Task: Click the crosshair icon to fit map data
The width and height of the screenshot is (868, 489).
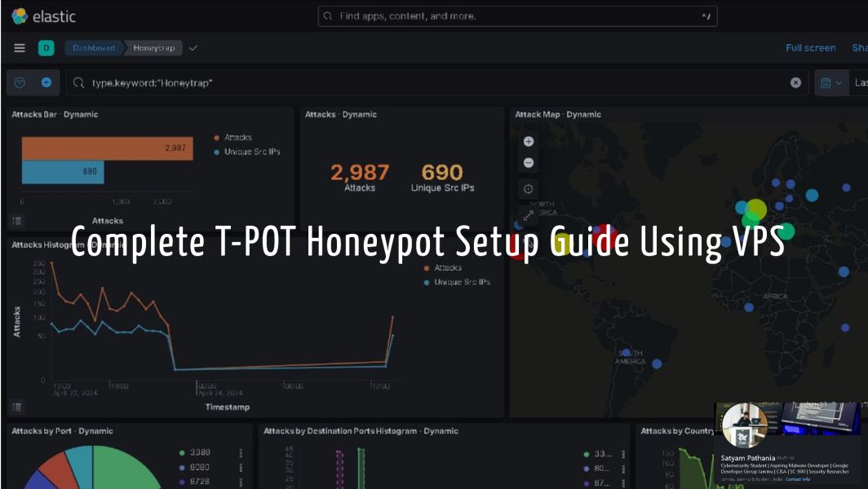Action: (529, 188)
